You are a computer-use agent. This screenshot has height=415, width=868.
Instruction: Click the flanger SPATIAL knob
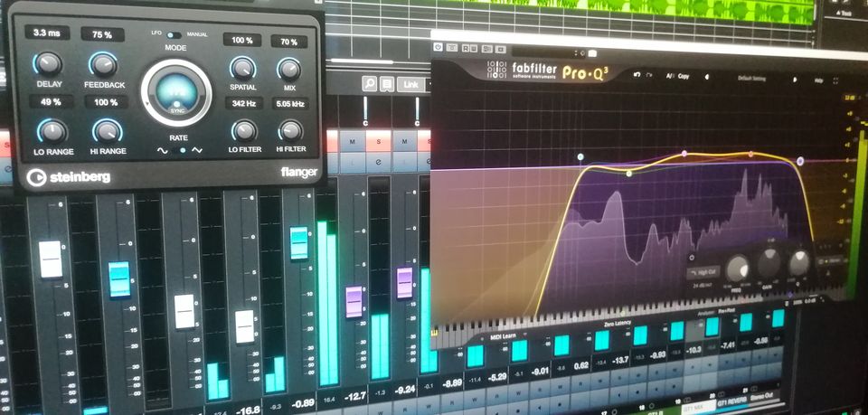pos(242,68)
